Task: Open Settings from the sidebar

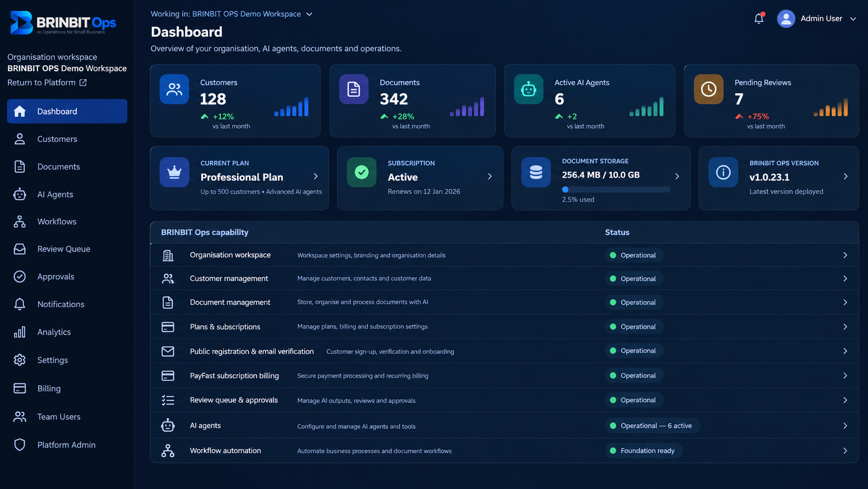Action: tap(67, 360)
